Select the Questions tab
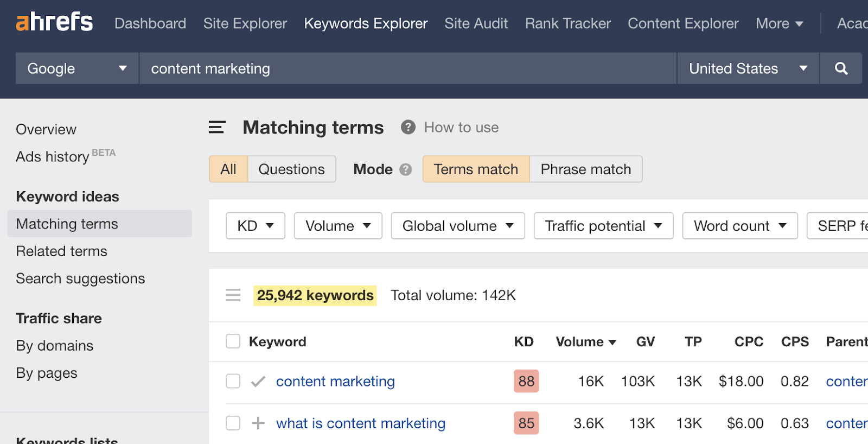Viewport: 868px width, 444px height. pos(292,169)
